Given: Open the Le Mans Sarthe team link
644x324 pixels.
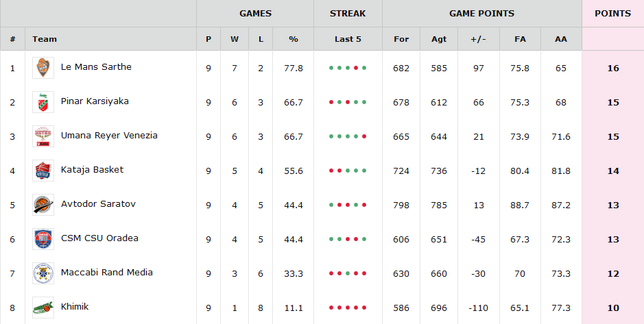Looking at the screenshot, I should (x=96, y=67).
